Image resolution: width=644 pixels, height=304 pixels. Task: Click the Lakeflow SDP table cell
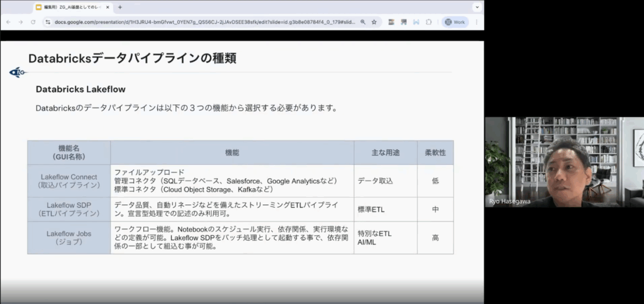pos(69,209)
